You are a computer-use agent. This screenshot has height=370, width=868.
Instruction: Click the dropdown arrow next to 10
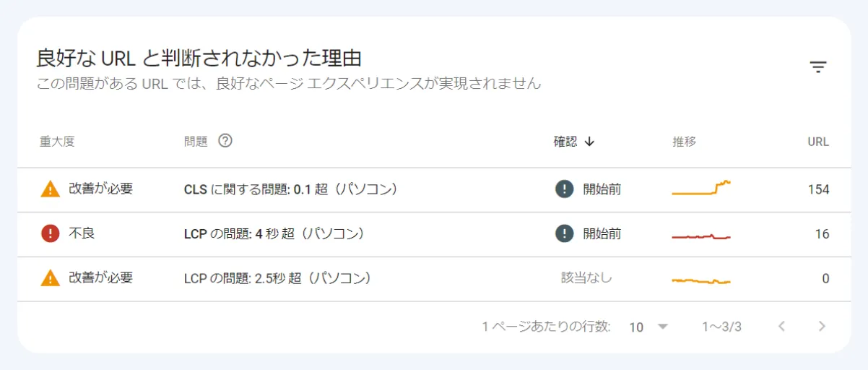point(663,327)
